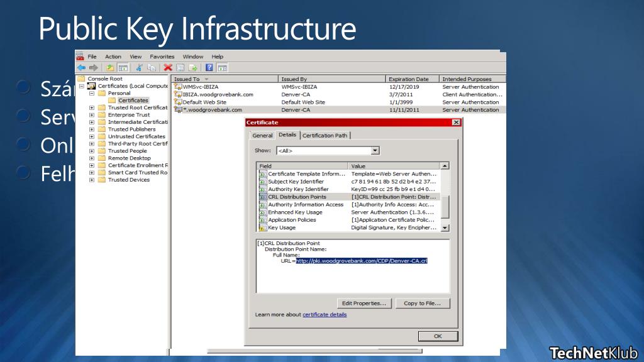Click the blue Help question mark icon

[209, 68]
